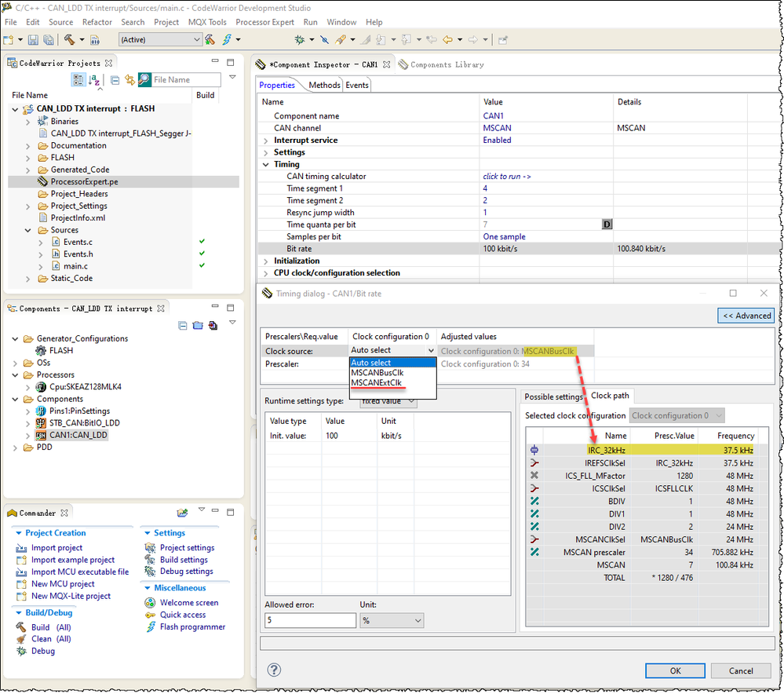Click the << Advanced button
The image size is (784, 694).
[x=746, y=316]
